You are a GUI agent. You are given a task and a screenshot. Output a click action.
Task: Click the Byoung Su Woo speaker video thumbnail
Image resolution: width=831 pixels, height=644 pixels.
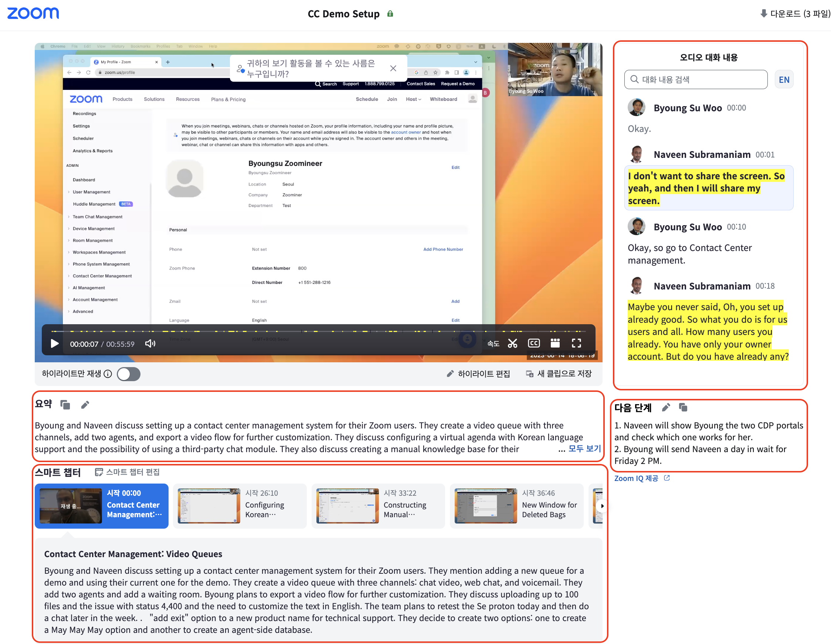tap(555, 69)
